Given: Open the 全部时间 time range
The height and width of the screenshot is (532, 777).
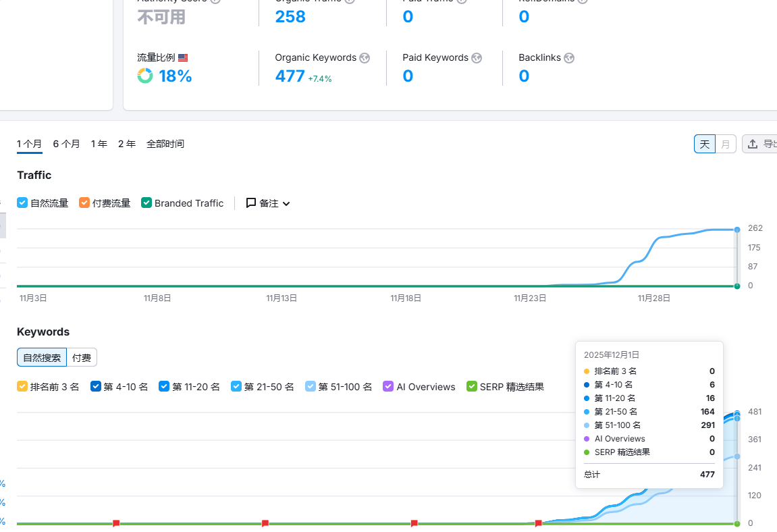Looking at the screenshot, I should click(165, 144).
